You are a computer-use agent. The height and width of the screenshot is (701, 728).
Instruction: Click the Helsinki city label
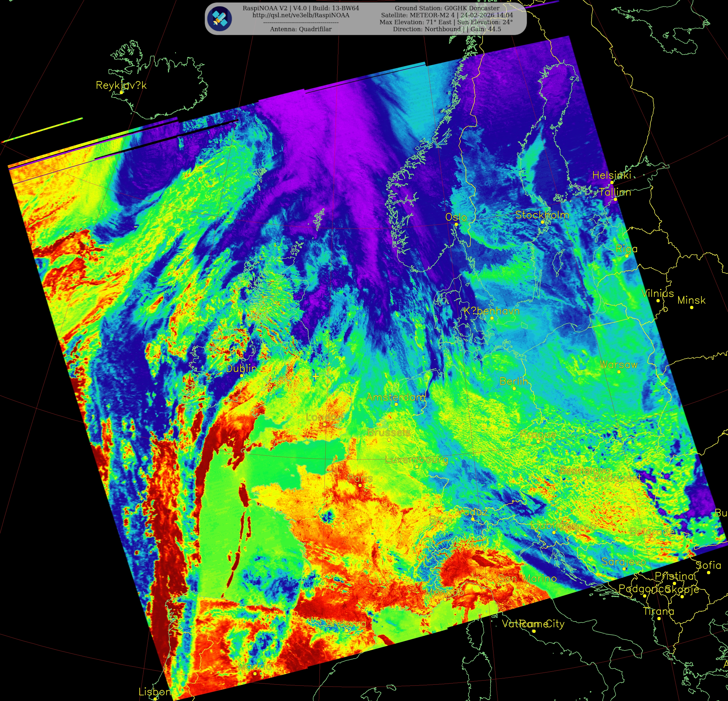(611, 175)
